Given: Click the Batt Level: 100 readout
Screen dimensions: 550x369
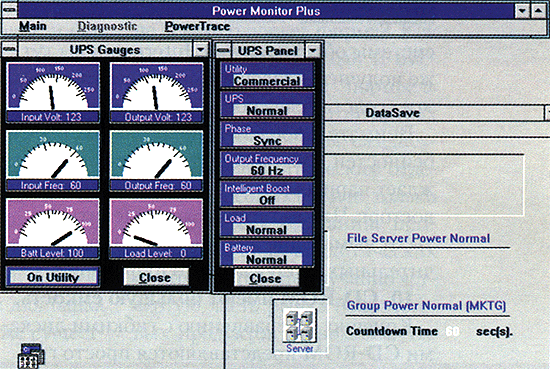Looking at the screenshot, I should click(x=52, y=253).
